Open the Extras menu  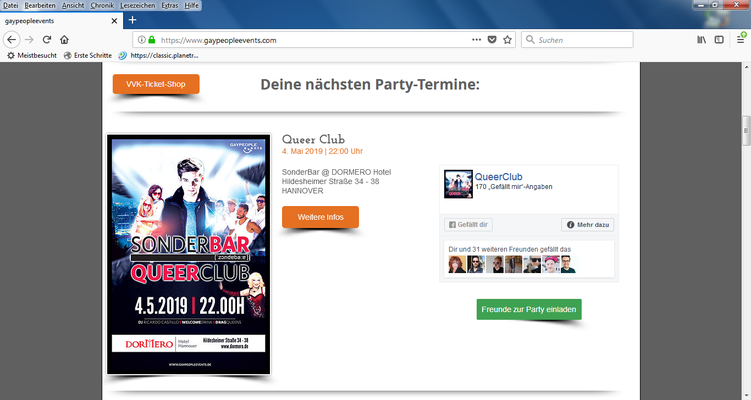pos(170,5)
